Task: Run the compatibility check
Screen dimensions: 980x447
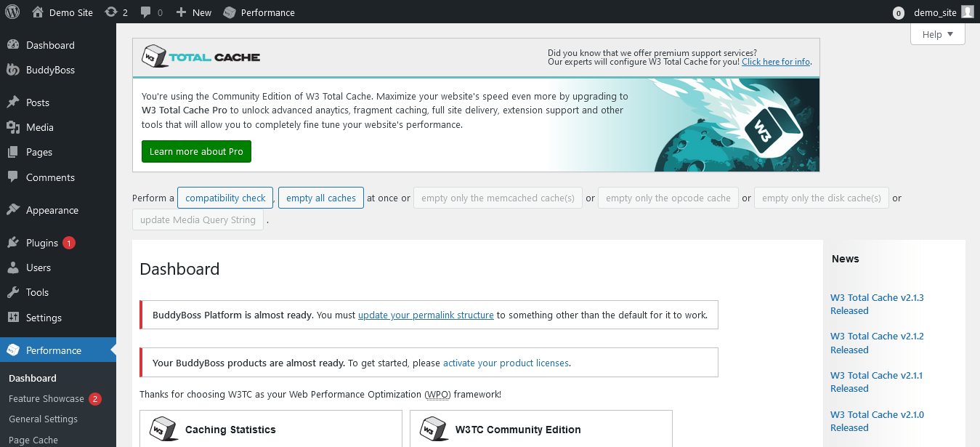Action: 225,198
